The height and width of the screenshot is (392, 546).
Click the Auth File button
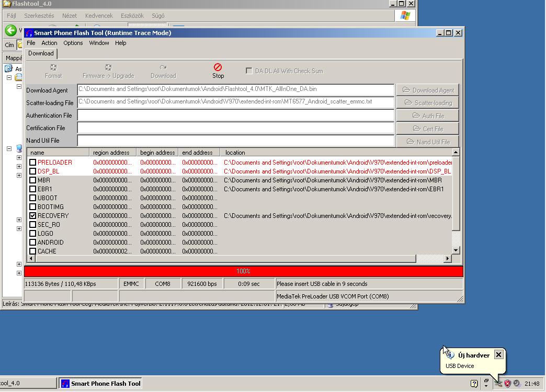(x=428, y=116)
